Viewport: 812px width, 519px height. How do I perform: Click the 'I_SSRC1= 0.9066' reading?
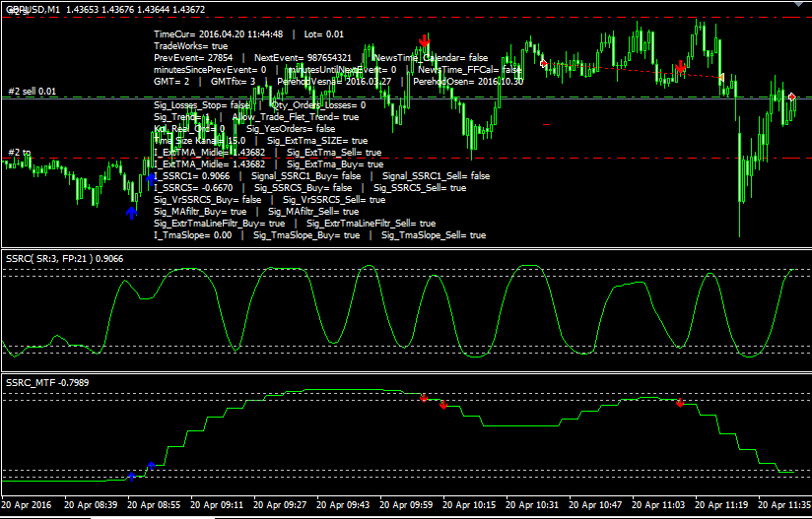tap(191, 176)
